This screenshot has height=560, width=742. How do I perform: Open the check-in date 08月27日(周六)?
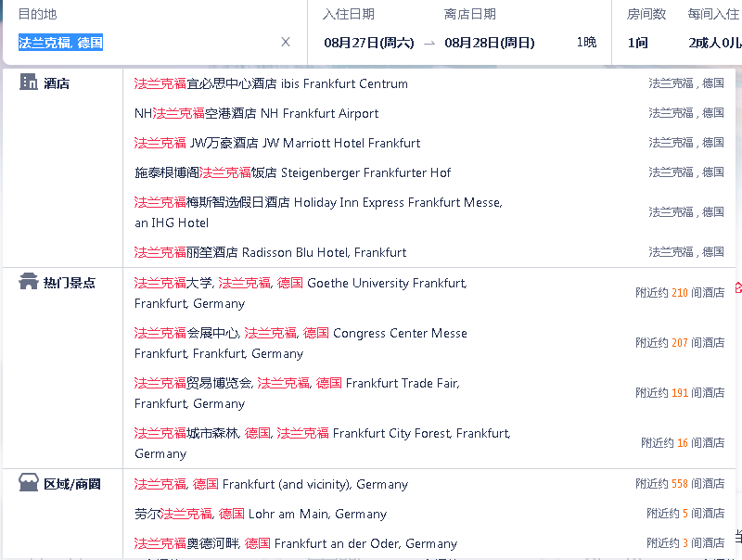click(x=368, y=43)
